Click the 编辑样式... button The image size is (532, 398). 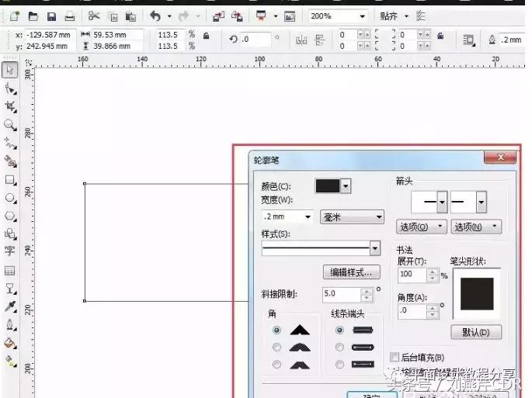[351, 272]
